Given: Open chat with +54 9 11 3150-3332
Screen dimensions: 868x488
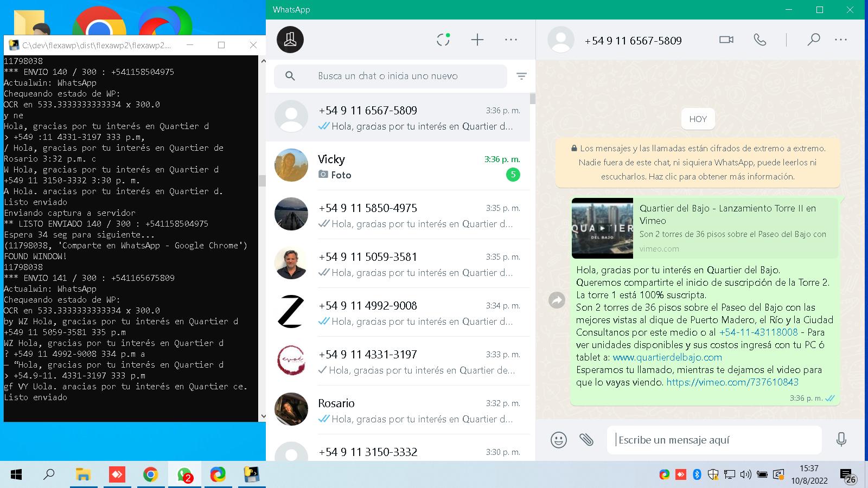Looking at the screenshot, I should point(398,448).
